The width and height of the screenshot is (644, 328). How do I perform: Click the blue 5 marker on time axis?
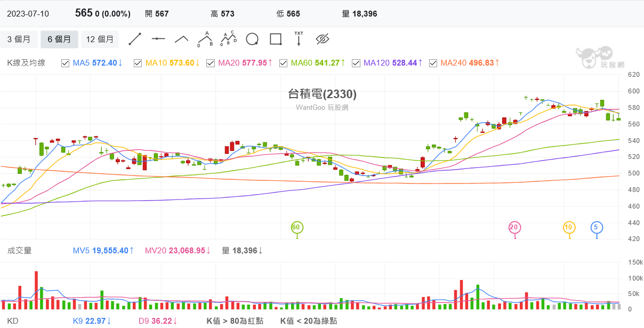[597, 228]
